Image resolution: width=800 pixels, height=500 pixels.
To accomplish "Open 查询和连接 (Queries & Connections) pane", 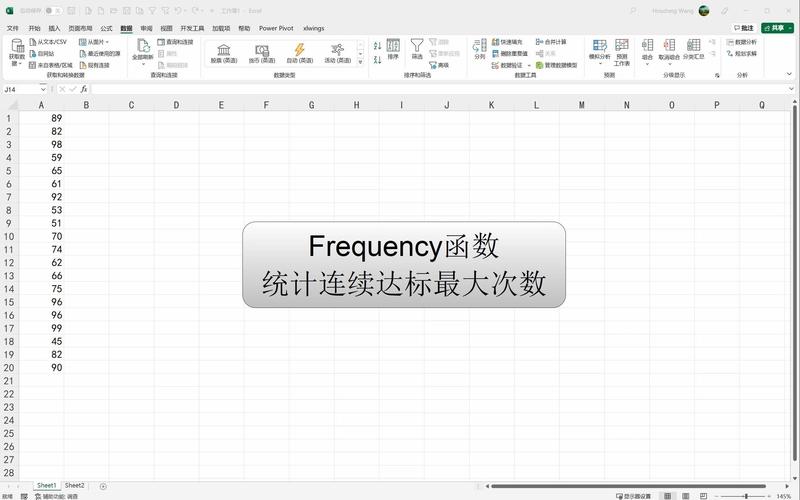I will click(175, 42).
